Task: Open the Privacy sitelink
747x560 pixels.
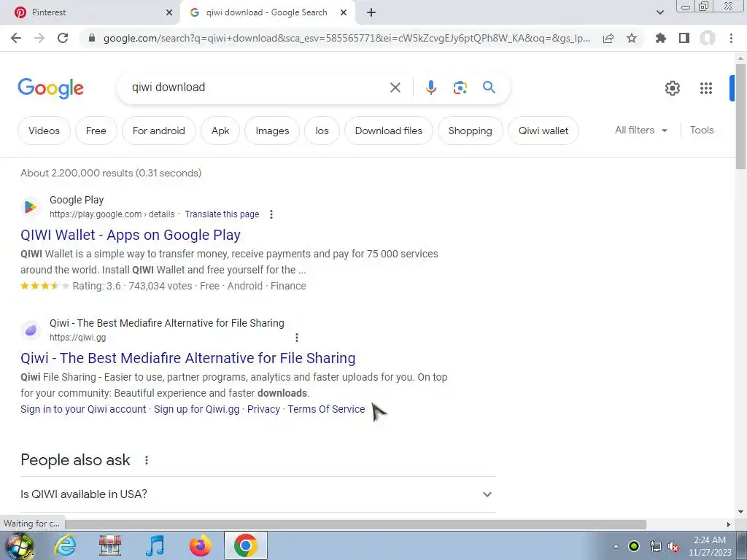Action: (263, 409)
